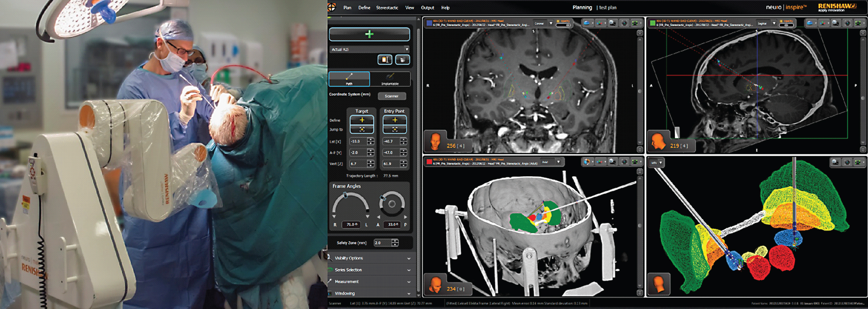Click the sagittal view 3D axes icon

coord(823,23)
